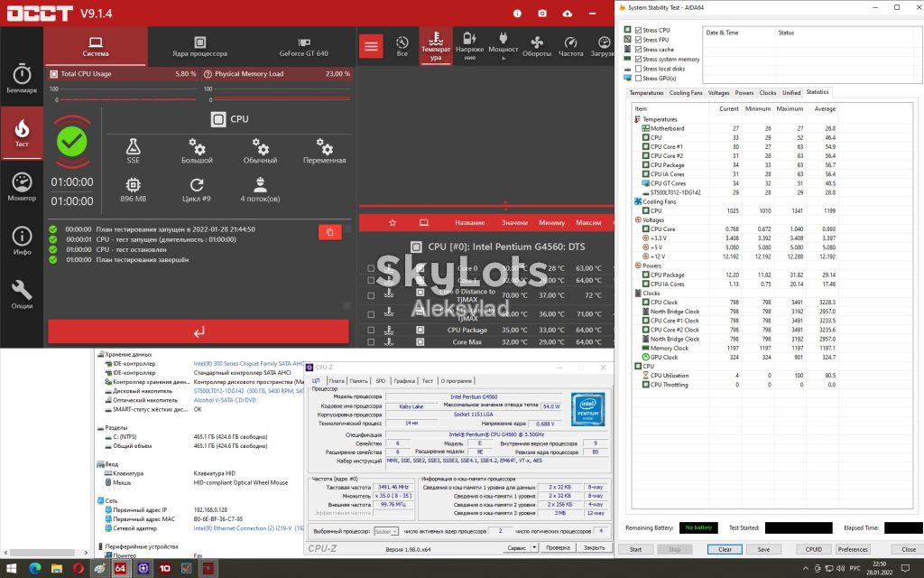Select the SSE instruction set option
The height and width of the screenshot is (578, 924).
(134, 151)
